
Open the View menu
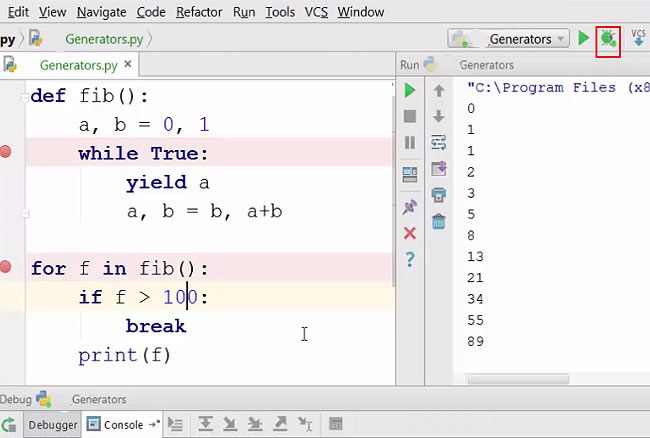(52, 12)
